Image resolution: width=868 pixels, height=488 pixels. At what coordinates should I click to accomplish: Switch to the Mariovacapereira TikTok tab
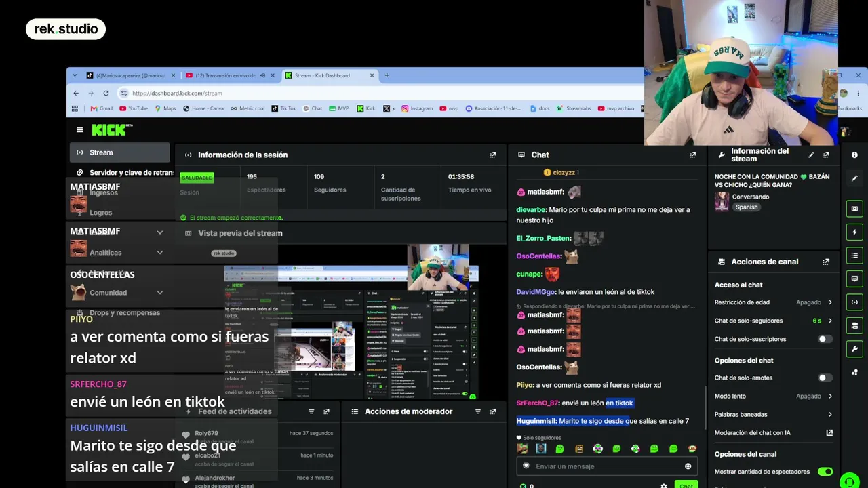click(x=130, y=75)
